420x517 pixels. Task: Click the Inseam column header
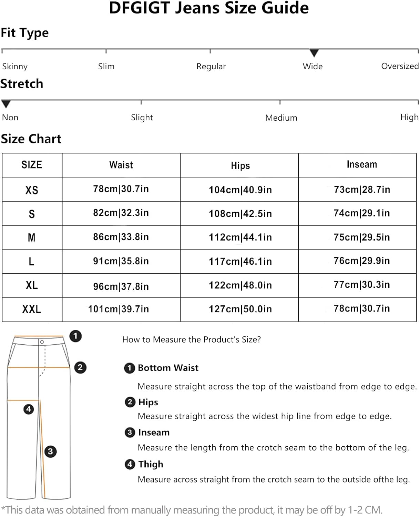click(362, 165)
